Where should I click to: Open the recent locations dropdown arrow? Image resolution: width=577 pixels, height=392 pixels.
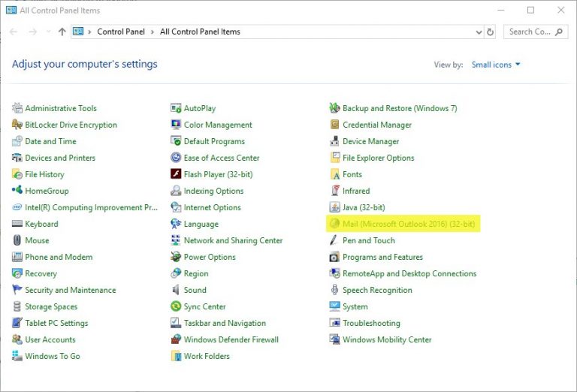[x=49, y=32]
